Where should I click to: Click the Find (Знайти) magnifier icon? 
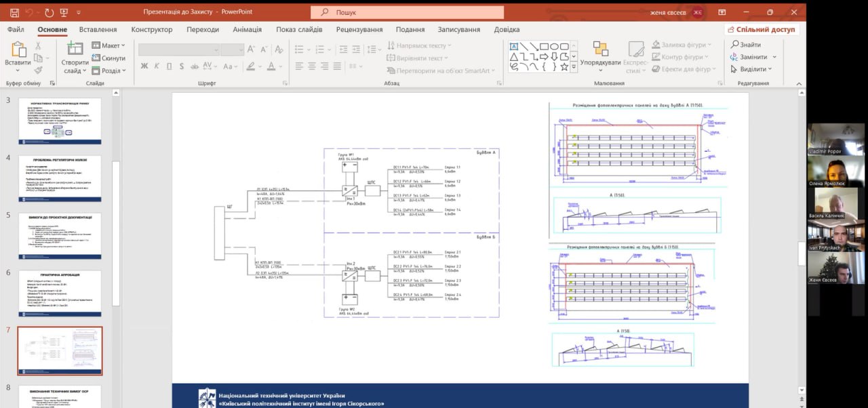click(734, 45)
